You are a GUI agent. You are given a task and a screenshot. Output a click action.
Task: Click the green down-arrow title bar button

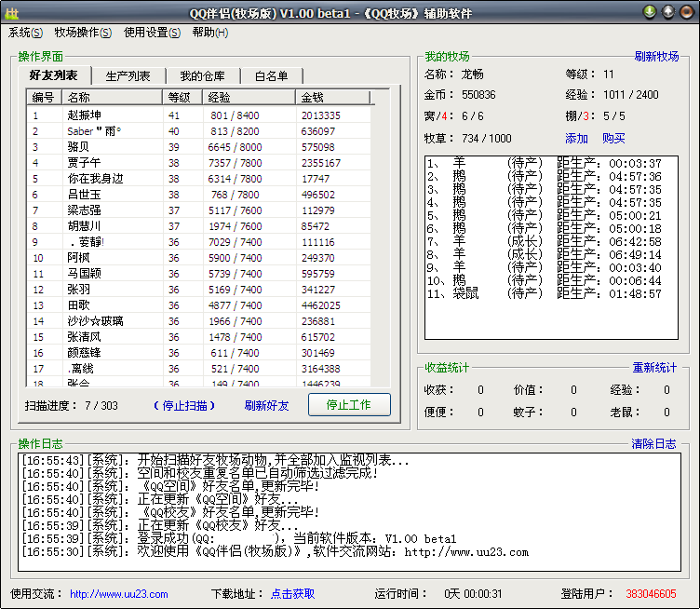tap(650, 12)
